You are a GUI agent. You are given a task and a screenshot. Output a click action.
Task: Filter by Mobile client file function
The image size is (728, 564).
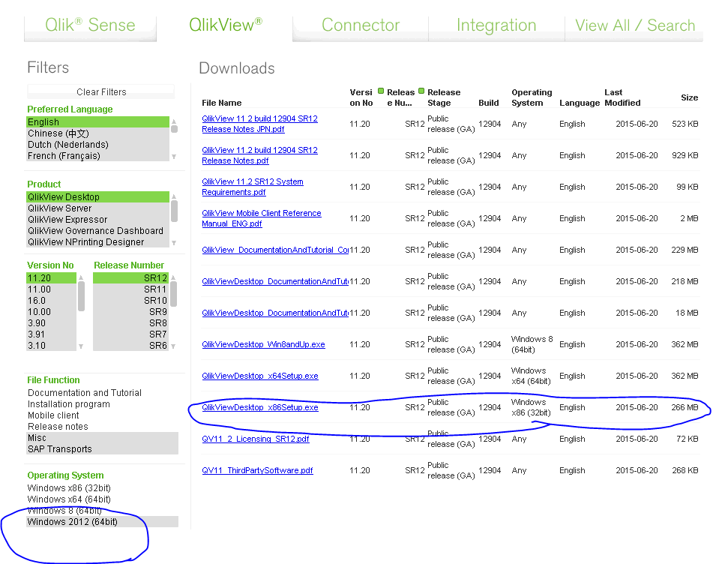(x=103, y=415)
